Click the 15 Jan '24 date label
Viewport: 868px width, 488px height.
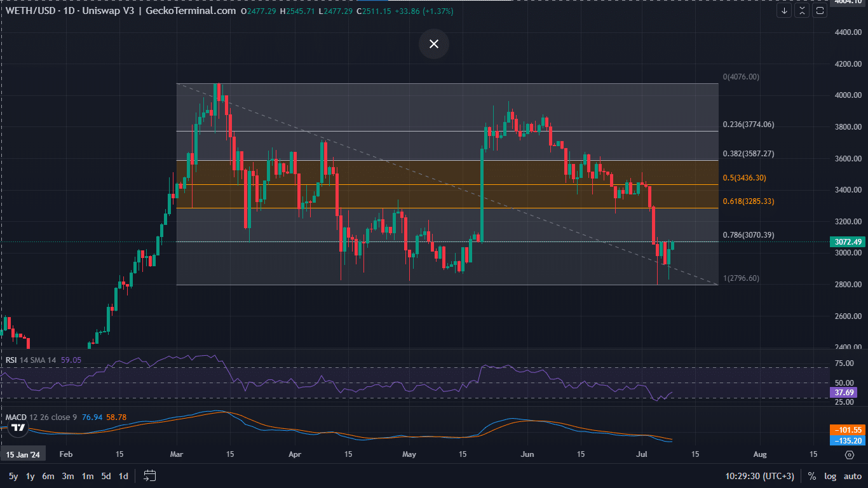(x=24, y=454)
